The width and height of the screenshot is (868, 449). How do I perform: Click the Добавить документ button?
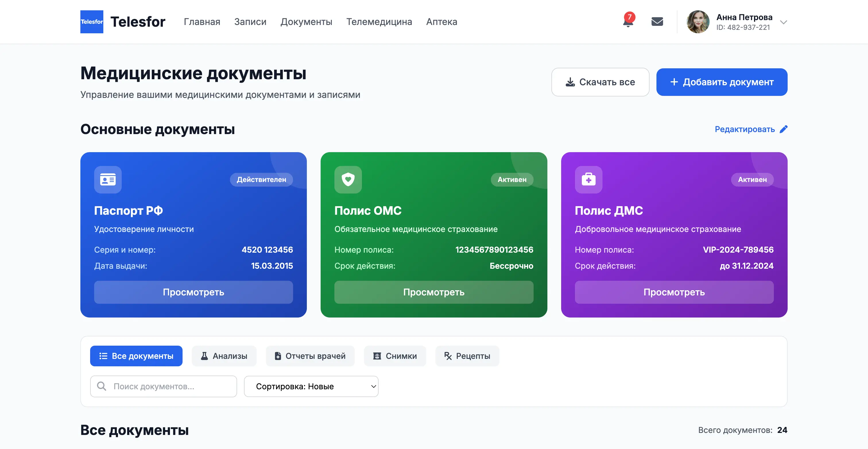click(x=721, y=82)
